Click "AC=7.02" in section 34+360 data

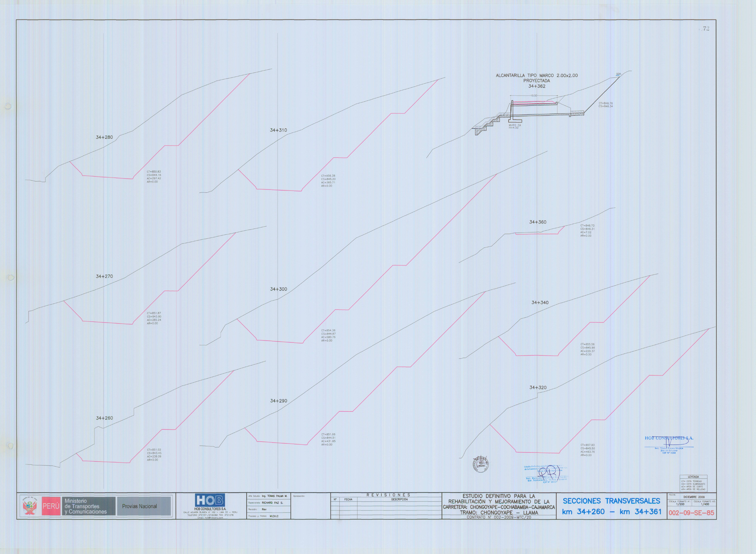click(x=586, y=232)
